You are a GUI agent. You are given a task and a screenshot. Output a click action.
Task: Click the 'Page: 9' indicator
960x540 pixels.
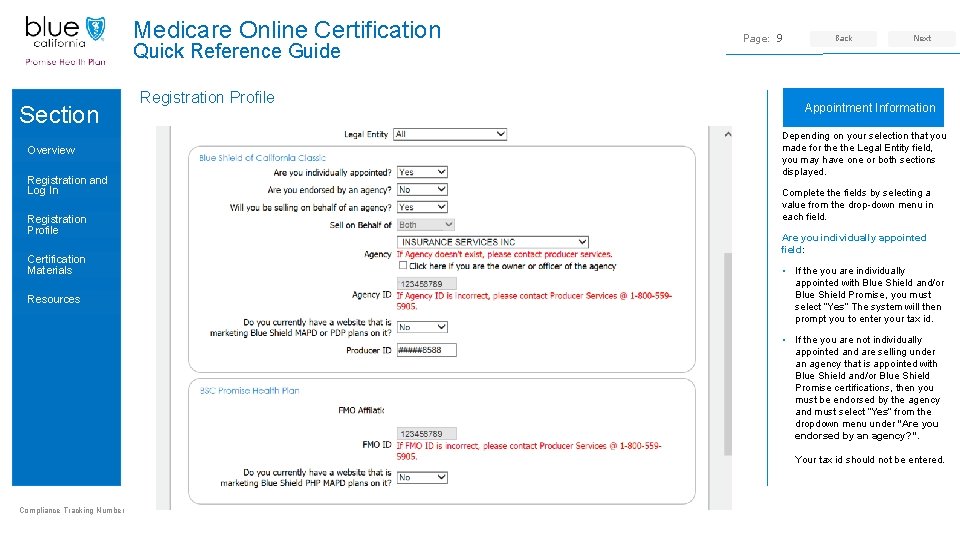(x=762, y=38)
